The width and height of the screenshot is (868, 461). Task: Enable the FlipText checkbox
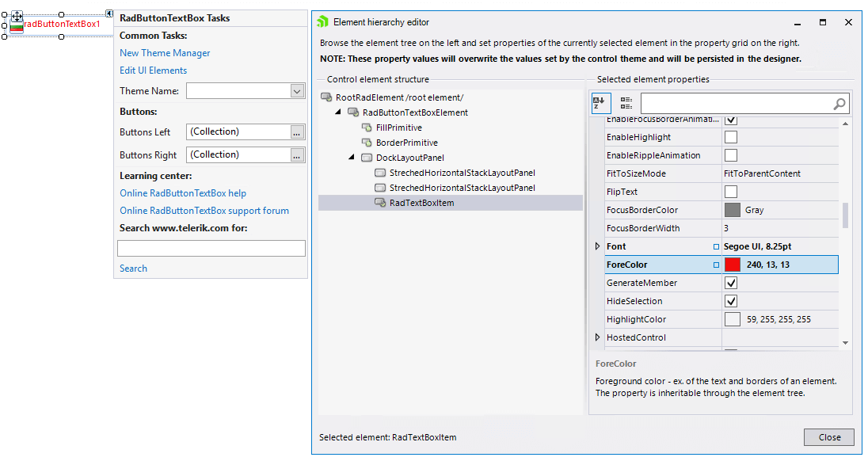[x=731, y=192]
